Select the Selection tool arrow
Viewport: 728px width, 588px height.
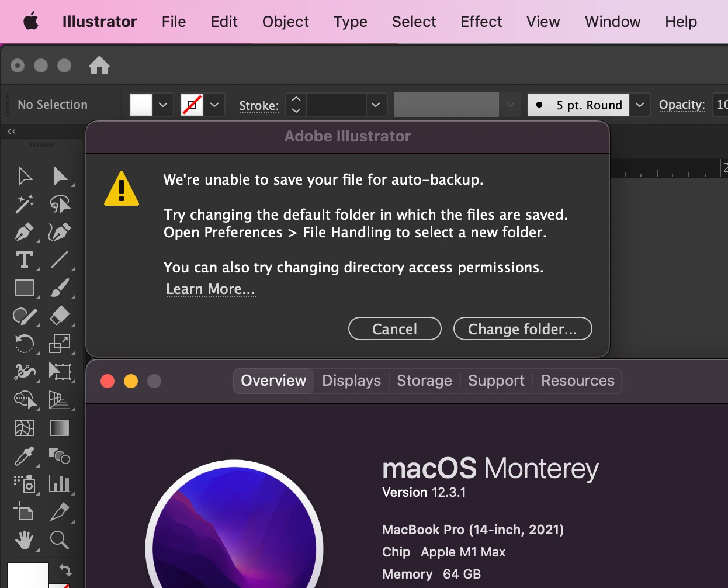point(25,175)
